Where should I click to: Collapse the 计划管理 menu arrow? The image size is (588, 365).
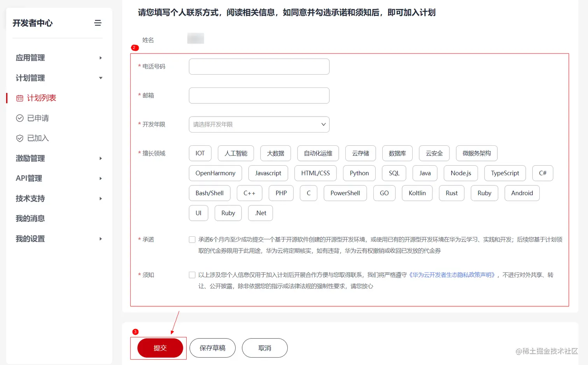click(101, 78)
